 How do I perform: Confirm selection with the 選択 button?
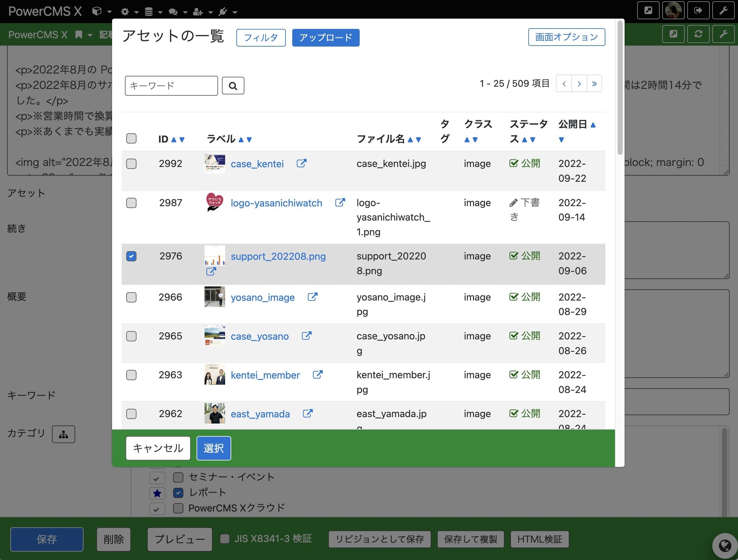click(x=213, y=448)
